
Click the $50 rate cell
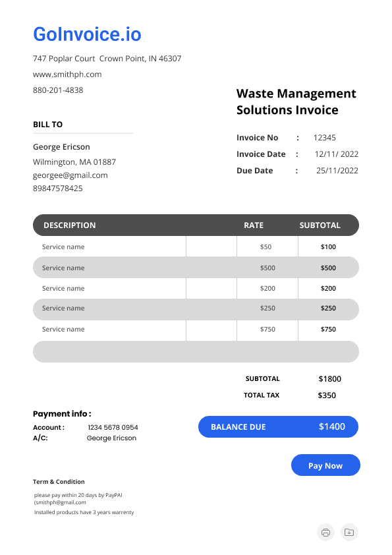(266, 247)
